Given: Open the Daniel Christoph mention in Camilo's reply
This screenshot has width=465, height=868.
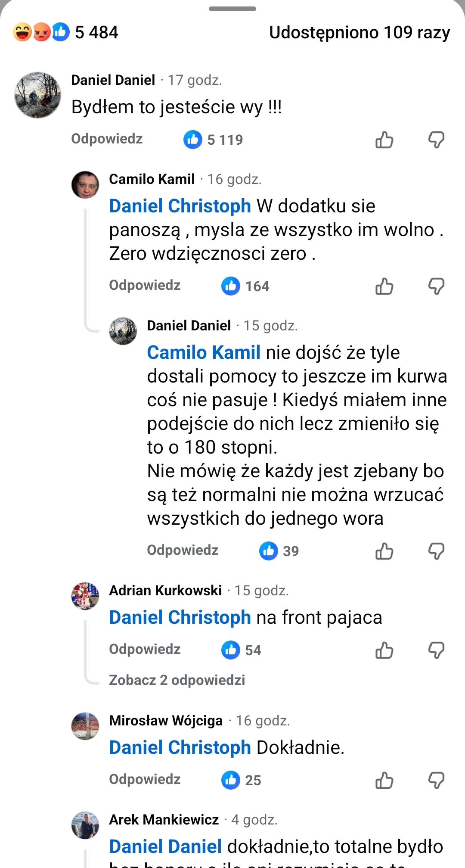Looking at the screenshot, I should [180, 206].
